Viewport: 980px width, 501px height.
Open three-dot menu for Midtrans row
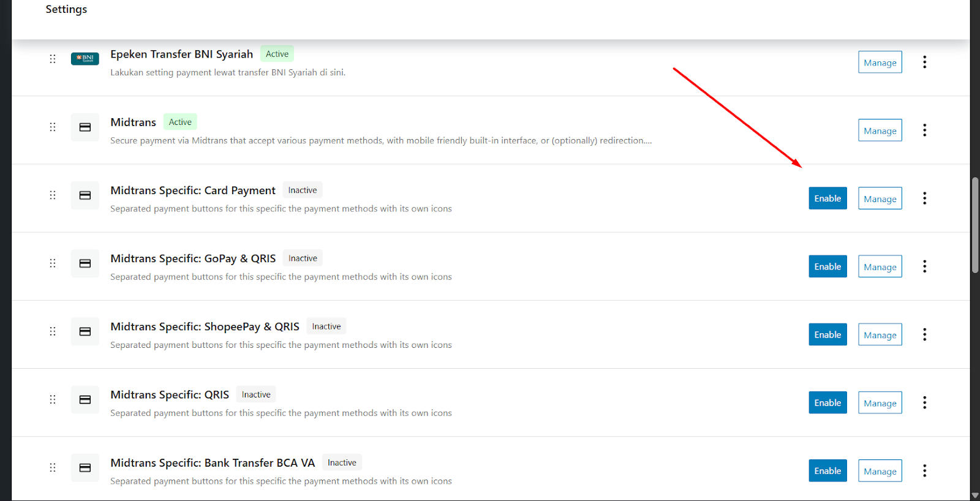[x=924, y=130]
